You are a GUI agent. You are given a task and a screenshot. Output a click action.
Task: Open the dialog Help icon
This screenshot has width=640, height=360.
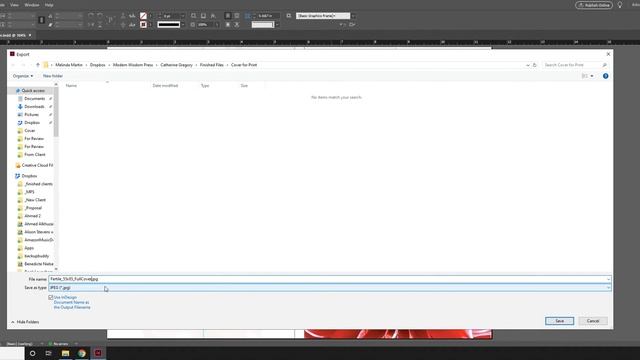(605, 76)
